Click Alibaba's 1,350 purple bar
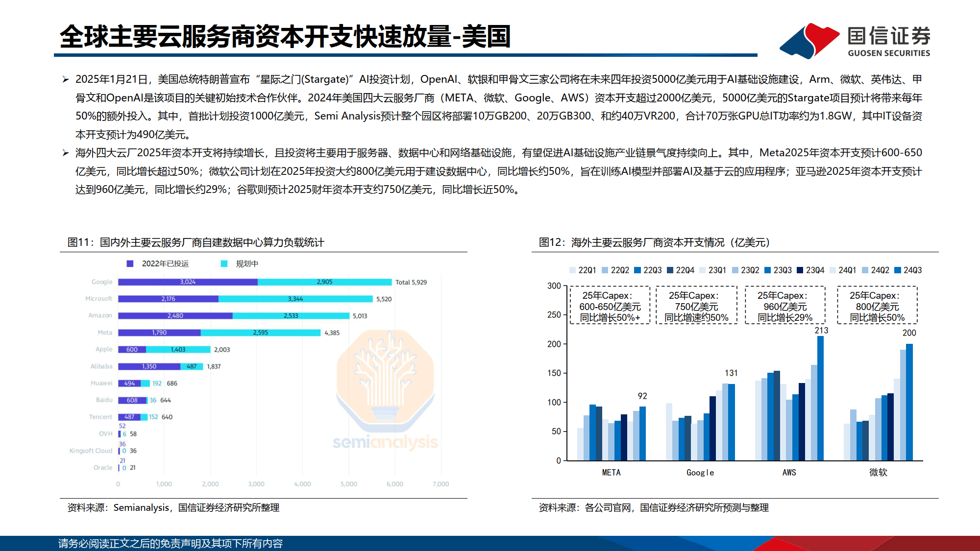 [149, 366]
